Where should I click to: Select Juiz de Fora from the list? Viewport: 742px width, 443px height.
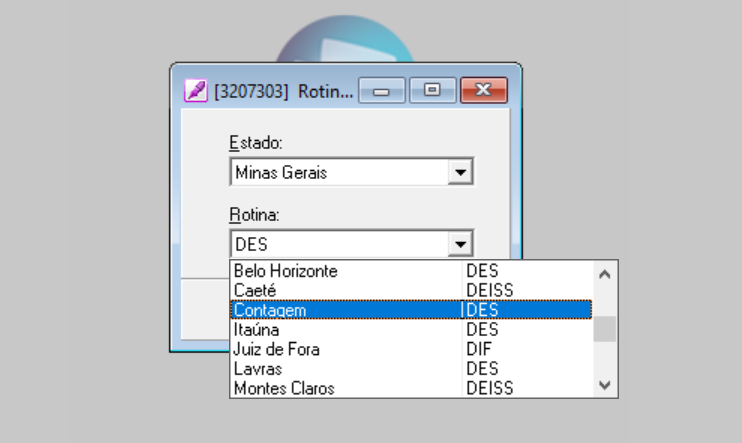click(411, 349)
